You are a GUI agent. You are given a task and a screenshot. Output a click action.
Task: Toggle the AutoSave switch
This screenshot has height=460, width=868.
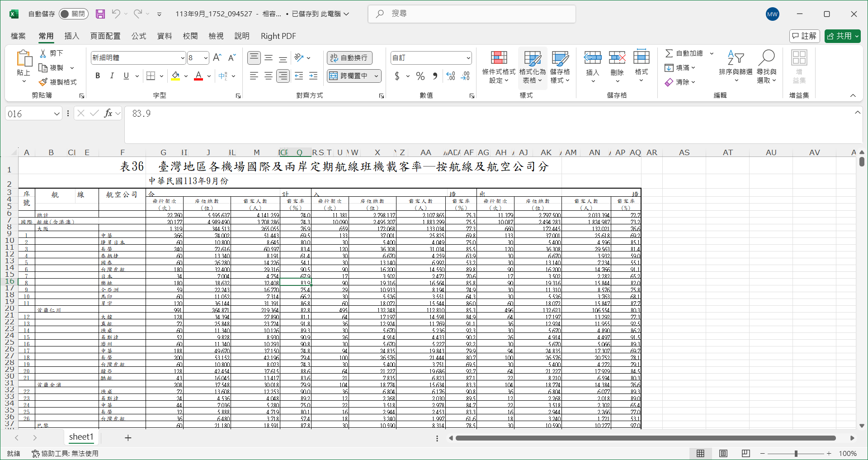(73, 14)
